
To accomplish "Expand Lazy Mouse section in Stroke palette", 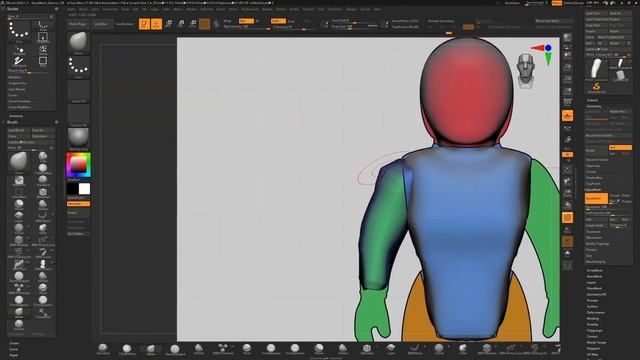I will pos(17,89).
